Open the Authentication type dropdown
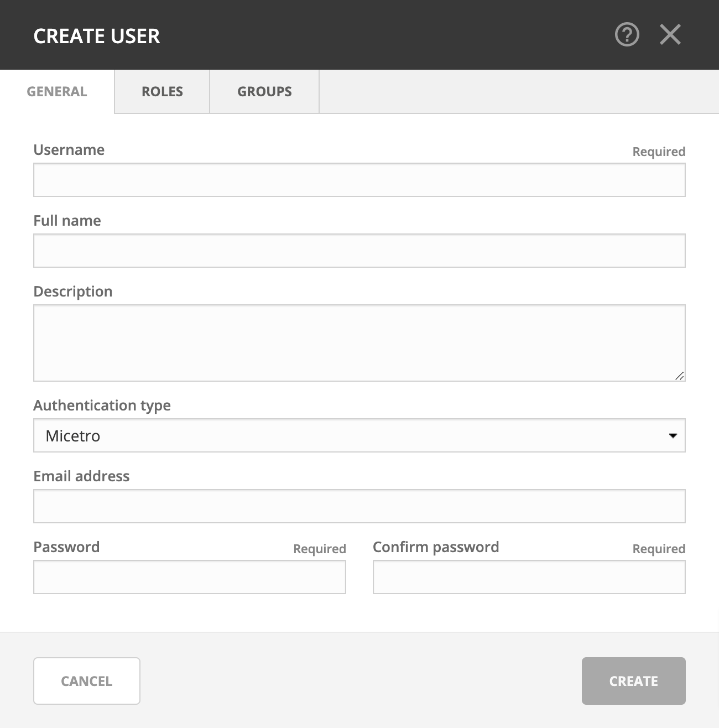The width and height of the screenshot is (719, 728). pyautogui.click(x=359, y=435)
